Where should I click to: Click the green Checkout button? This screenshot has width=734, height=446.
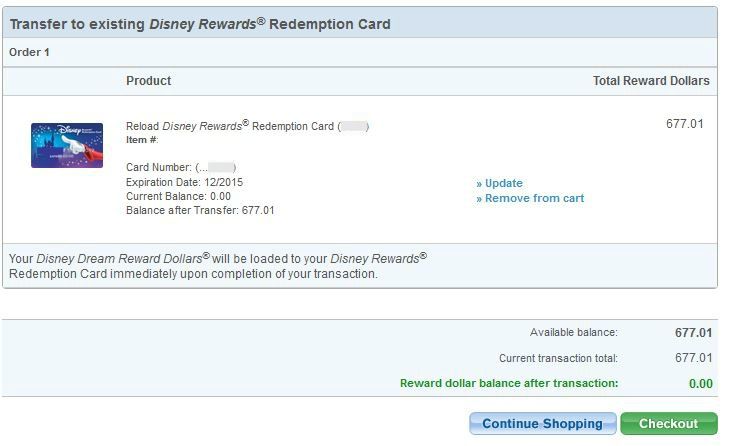pyautogui.click(x=668, y=424)
